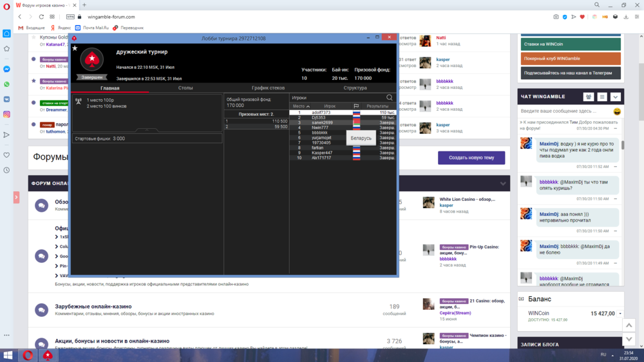
Task: Sort players by the flag column header
Action: click(356, 106)
